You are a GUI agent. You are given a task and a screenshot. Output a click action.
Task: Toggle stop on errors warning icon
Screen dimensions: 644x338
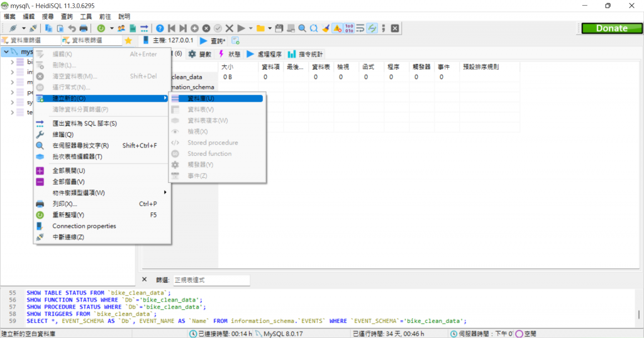pyautogui.click(x=337, y=28)
